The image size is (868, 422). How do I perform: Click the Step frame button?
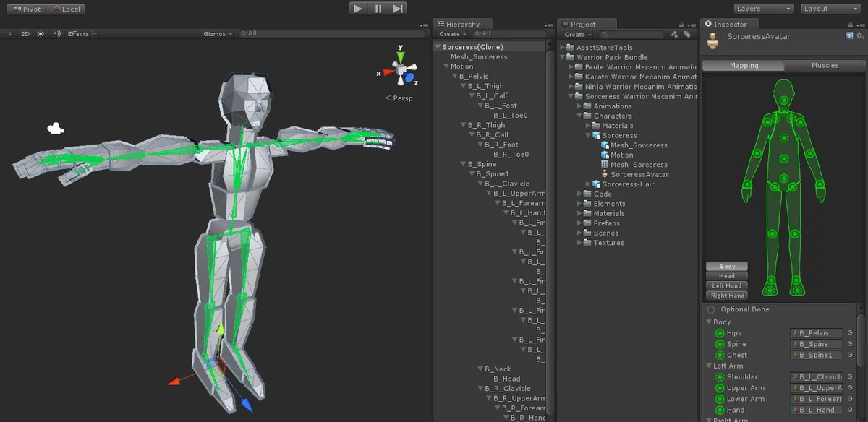tap(398, 9)
